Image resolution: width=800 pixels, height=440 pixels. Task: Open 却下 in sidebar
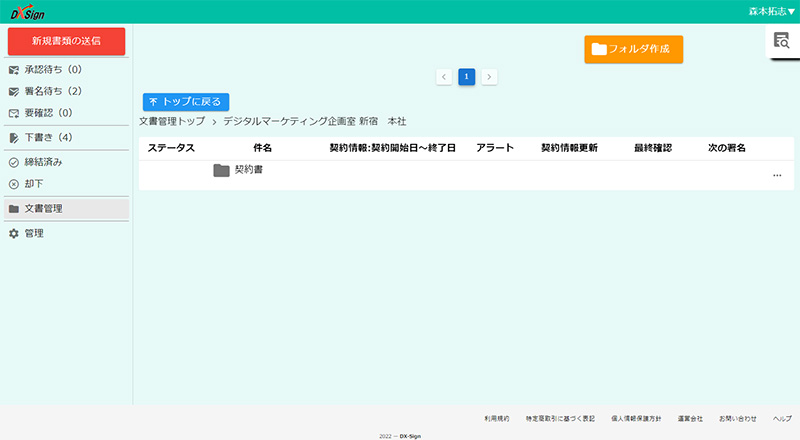(66, 184)
